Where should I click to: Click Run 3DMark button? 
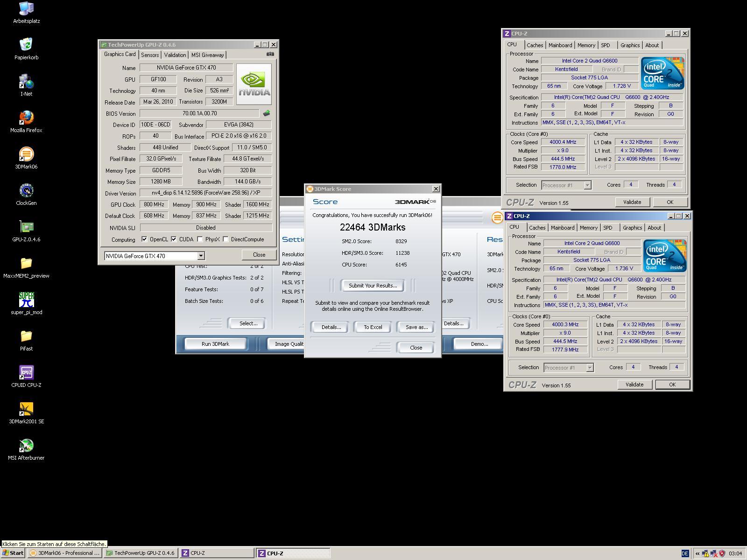point(215,344)
